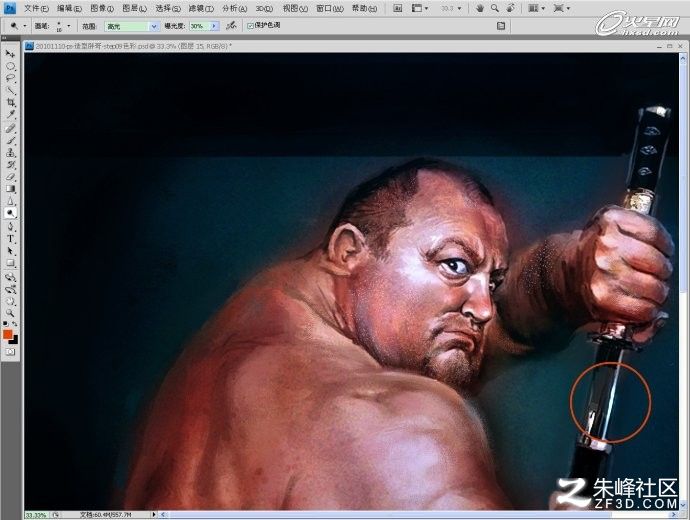Click Rotate View tool in application bar
Screen dimensions: 690x520
pyautogui.click(x=510, y=8)
